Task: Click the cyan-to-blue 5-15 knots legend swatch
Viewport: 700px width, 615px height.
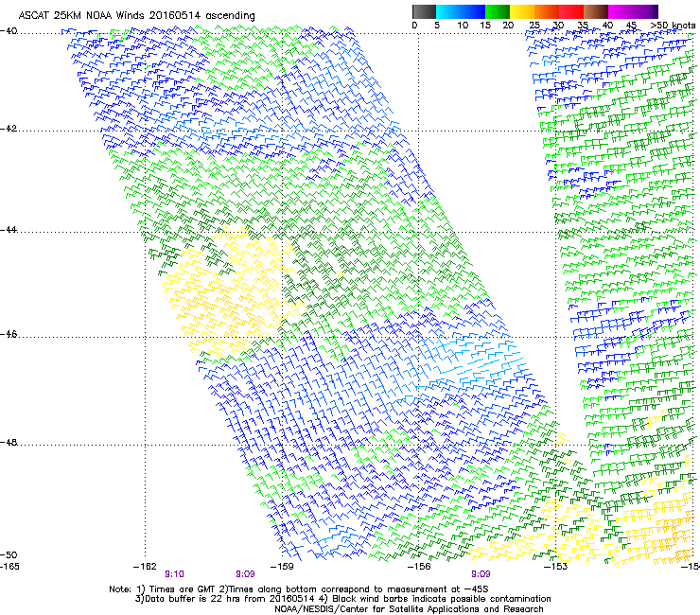Action: click(x=461, y=11)
